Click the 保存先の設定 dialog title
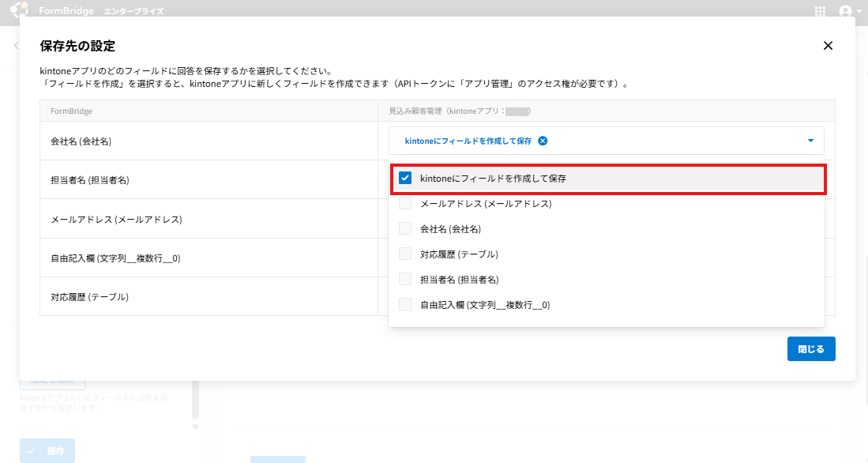This screenshot has width=868, height=463. (x=77, y=46)
